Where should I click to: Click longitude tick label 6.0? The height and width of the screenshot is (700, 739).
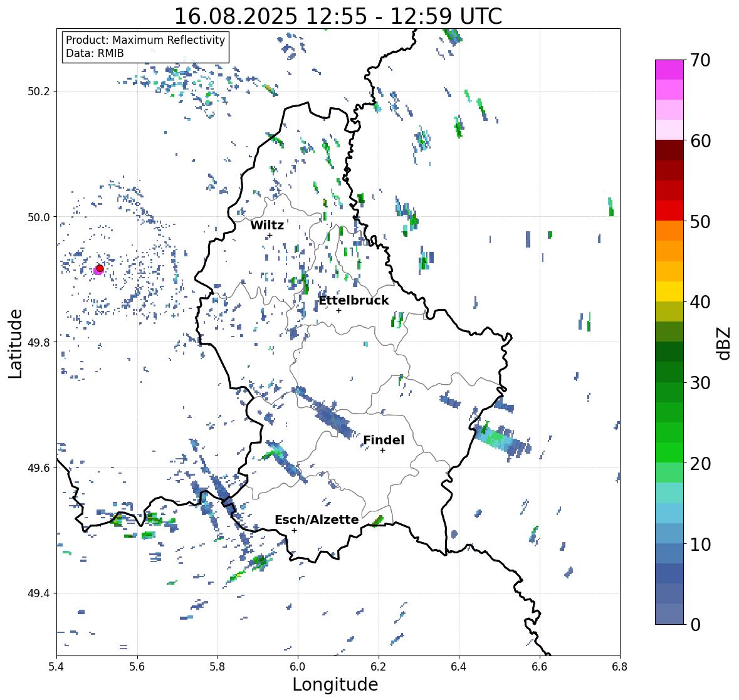tap(298, 666)
